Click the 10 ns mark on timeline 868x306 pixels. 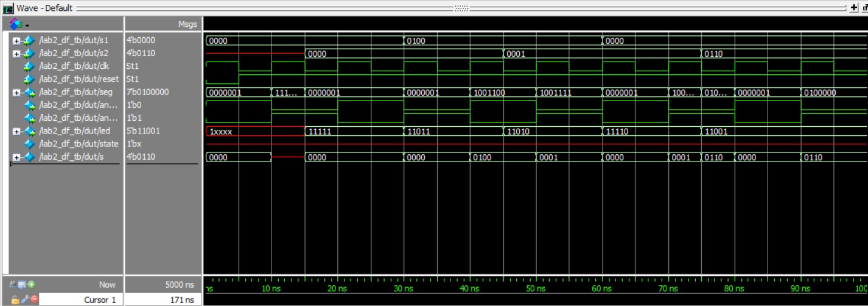pos(271,288)
